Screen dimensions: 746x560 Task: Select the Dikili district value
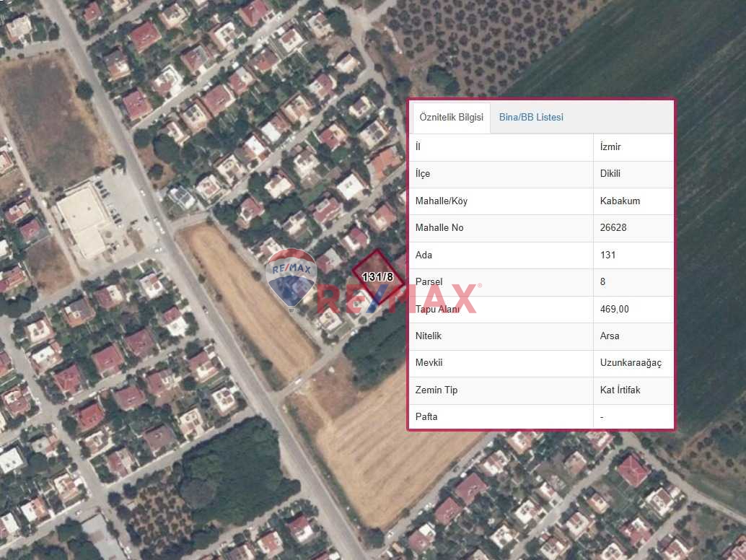coord(610,174)
